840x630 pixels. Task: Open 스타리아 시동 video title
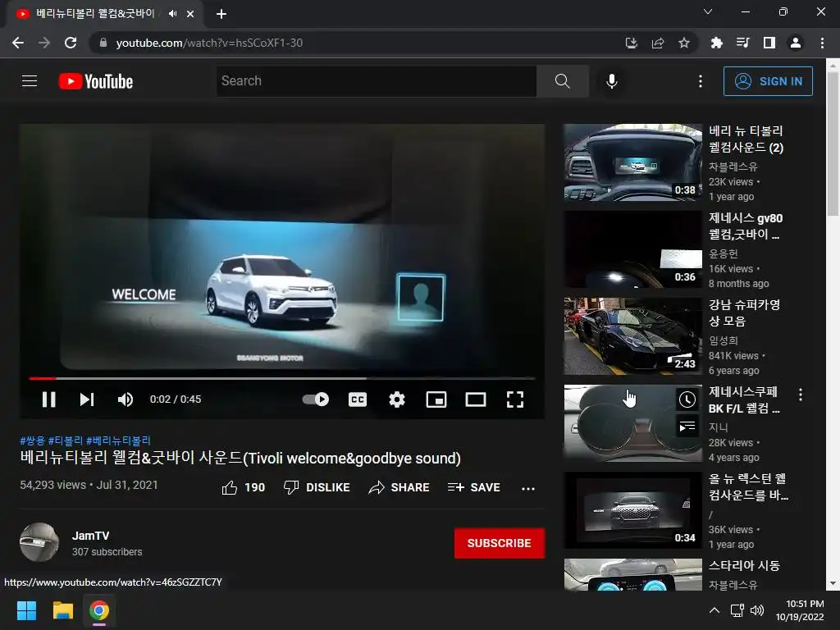click(x=744, y=566)
